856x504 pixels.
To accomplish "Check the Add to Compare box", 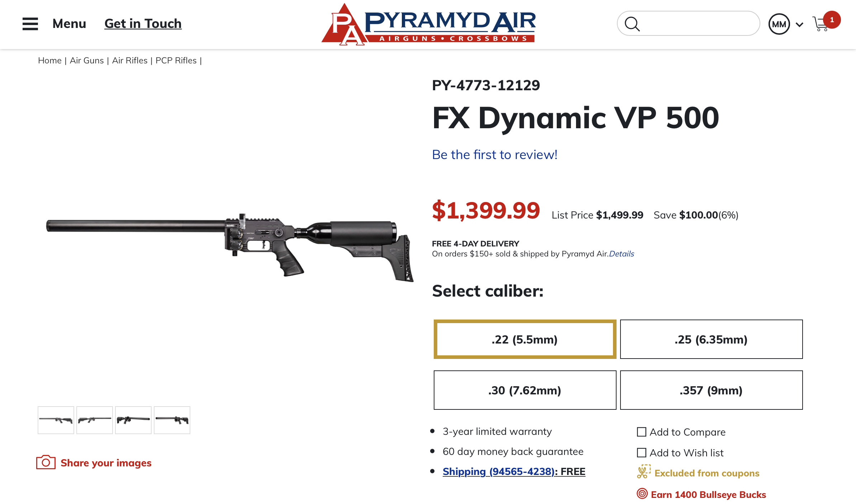I will (x=642, y=432).
